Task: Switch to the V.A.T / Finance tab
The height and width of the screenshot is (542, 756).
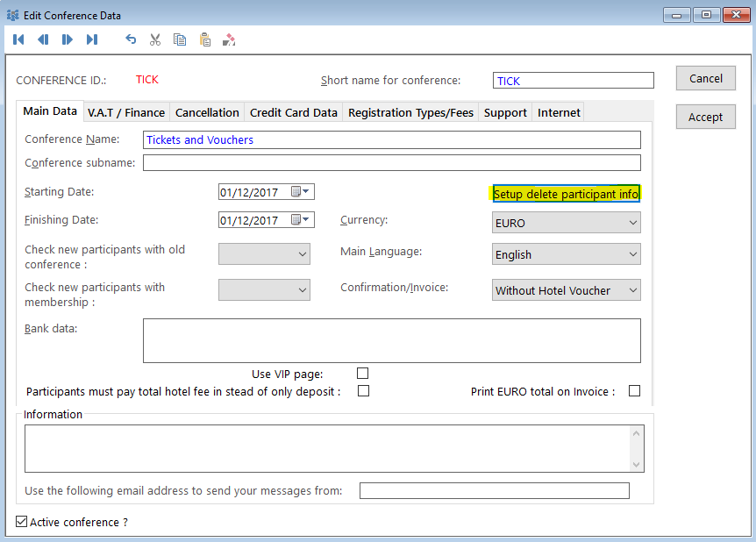Action: tap(126, 112)
